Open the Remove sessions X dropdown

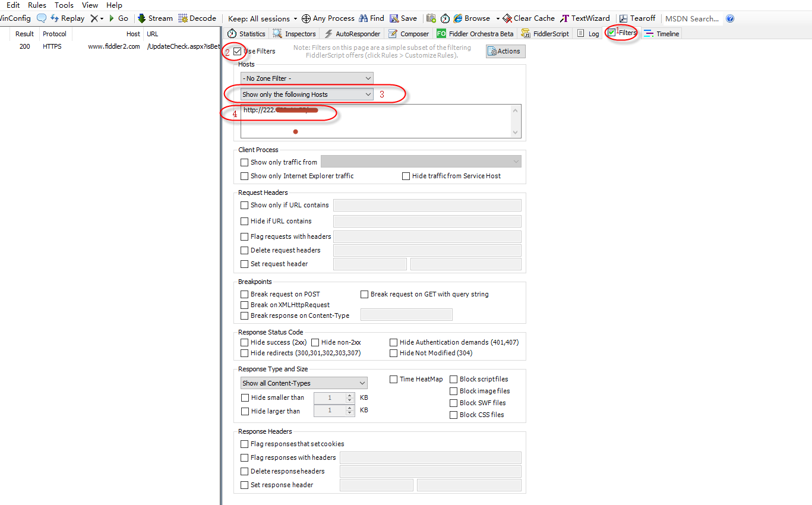97,18
